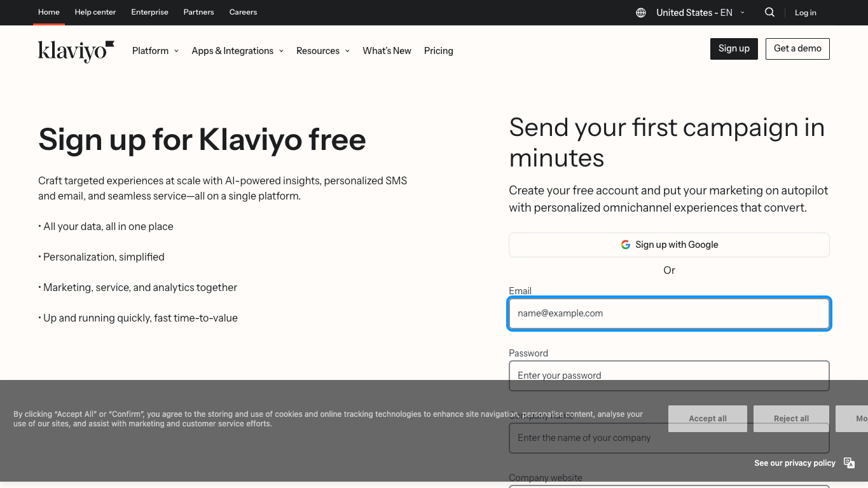
Task: Focus the Password input field
Action: 669,376
